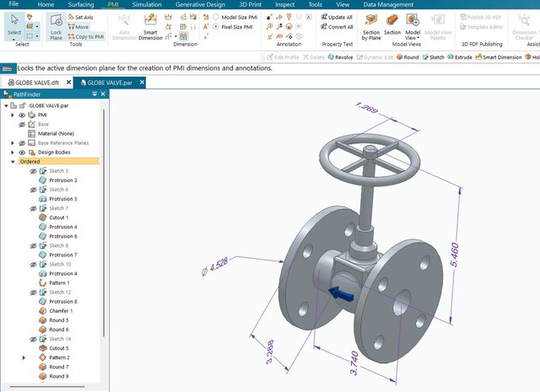Expand Base Reference Planes node
Viewport: 540px width, 392px height.
(13, 142)
